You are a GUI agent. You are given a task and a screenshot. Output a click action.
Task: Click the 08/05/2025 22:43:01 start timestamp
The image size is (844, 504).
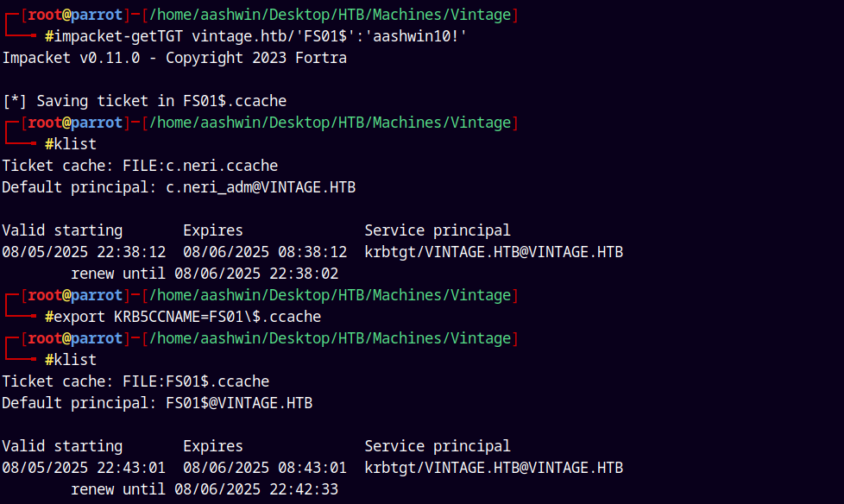click(84, 468)
